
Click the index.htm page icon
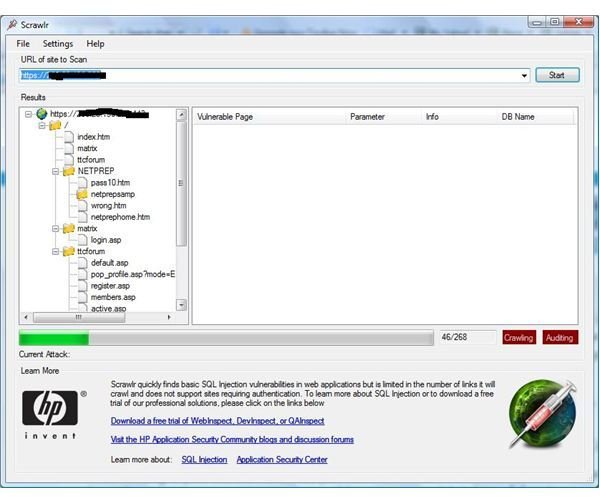pos(69,137)
